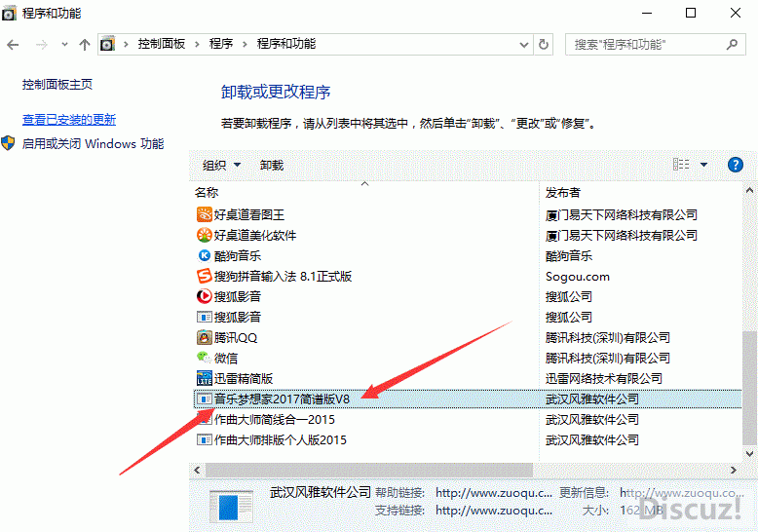
Task: Select the 好桌道看图王 entry name
Action: [x=249, y=214]
